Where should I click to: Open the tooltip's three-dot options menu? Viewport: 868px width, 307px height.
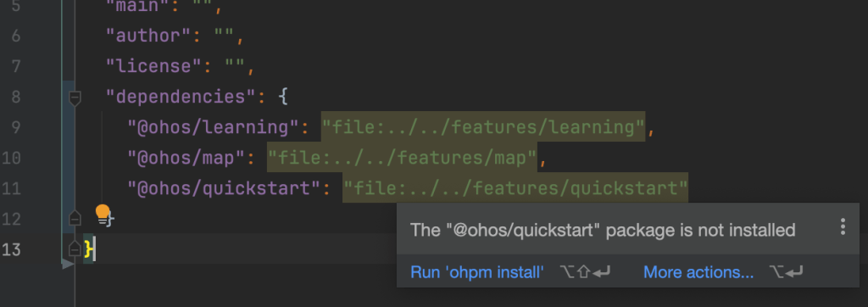[843, 226]
